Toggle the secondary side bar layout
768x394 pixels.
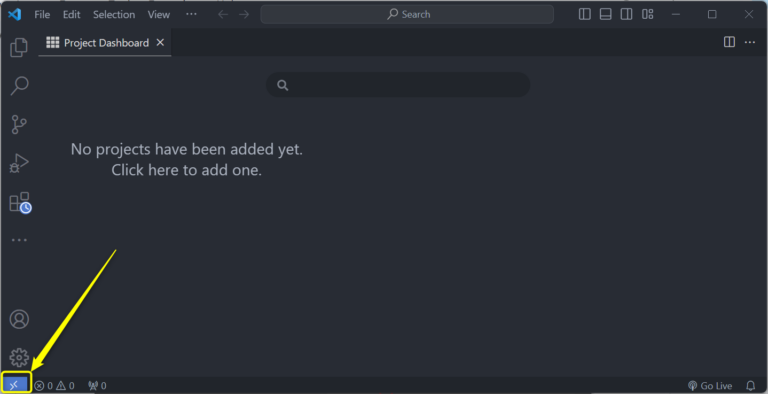626,14
